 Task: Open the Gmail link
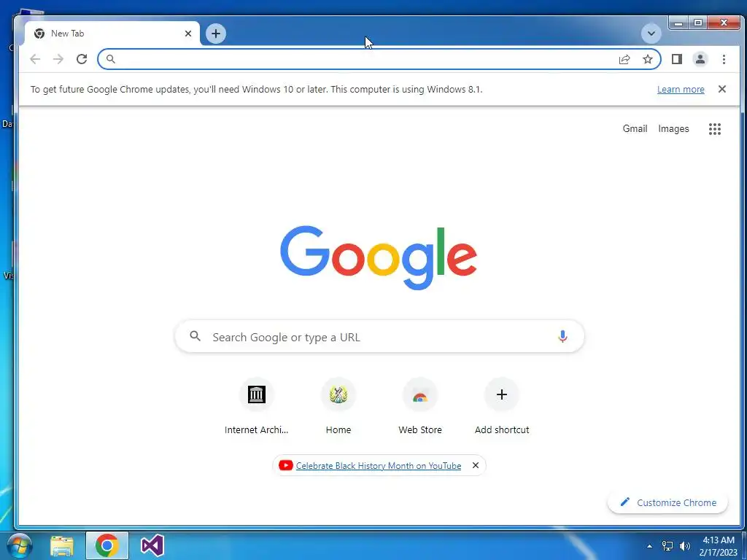pyautogui.click(x=635, y=128)
